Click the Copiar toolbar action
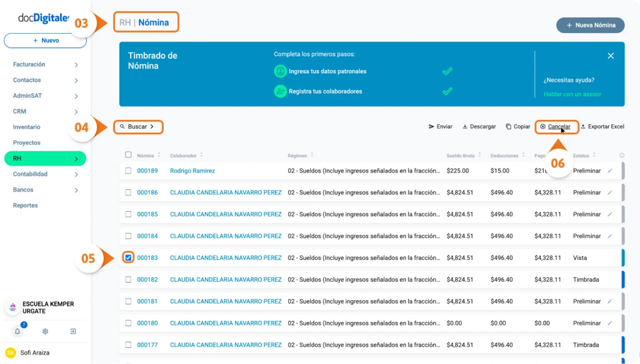 click(x=518, y=127)
